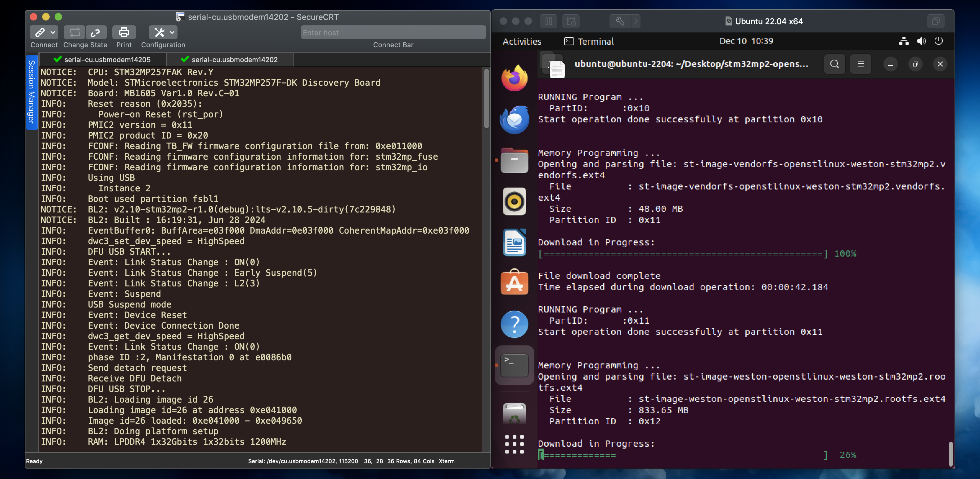Viewport: 980px width, 479px height.
Task: Click 'Xterm' in the status bar
Action: 446,461
